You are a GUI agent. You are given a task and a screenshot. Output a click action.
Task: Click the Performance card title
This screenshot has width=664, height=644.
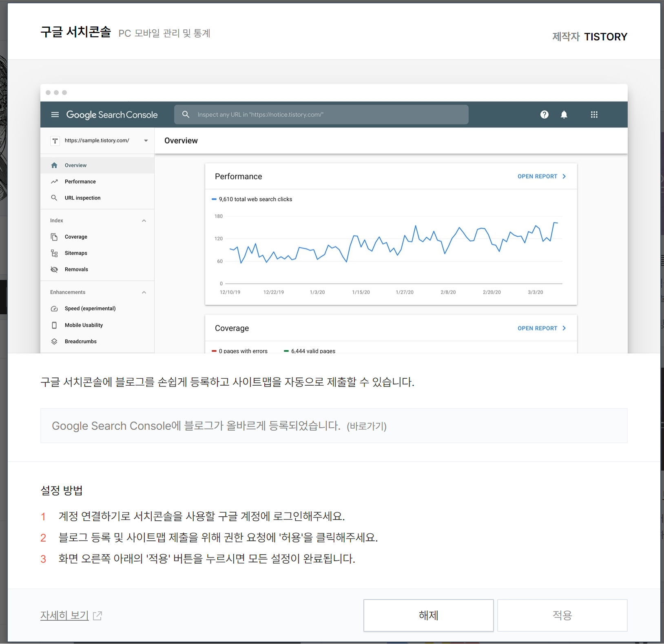coord(239,176)
